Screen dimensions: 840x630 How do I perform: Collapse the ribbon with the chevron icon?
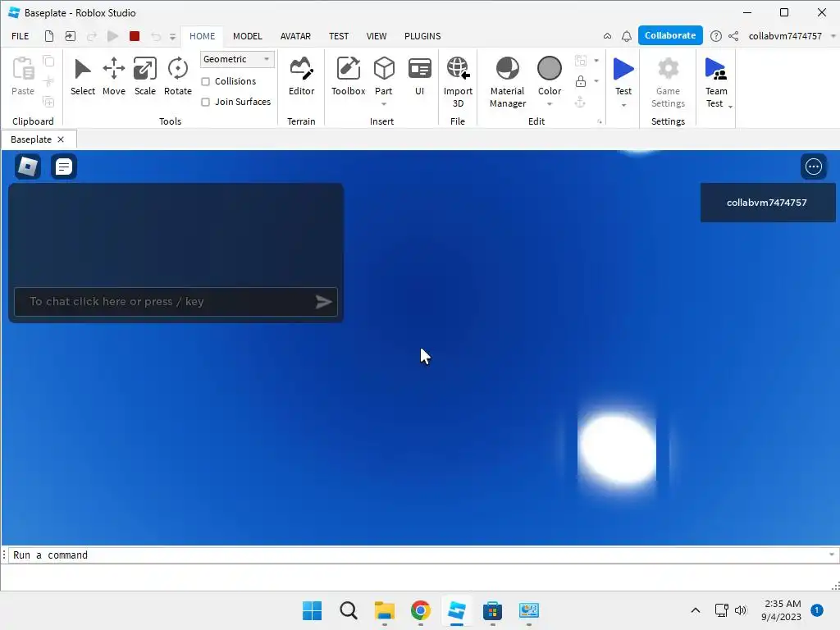coord(607,36)
